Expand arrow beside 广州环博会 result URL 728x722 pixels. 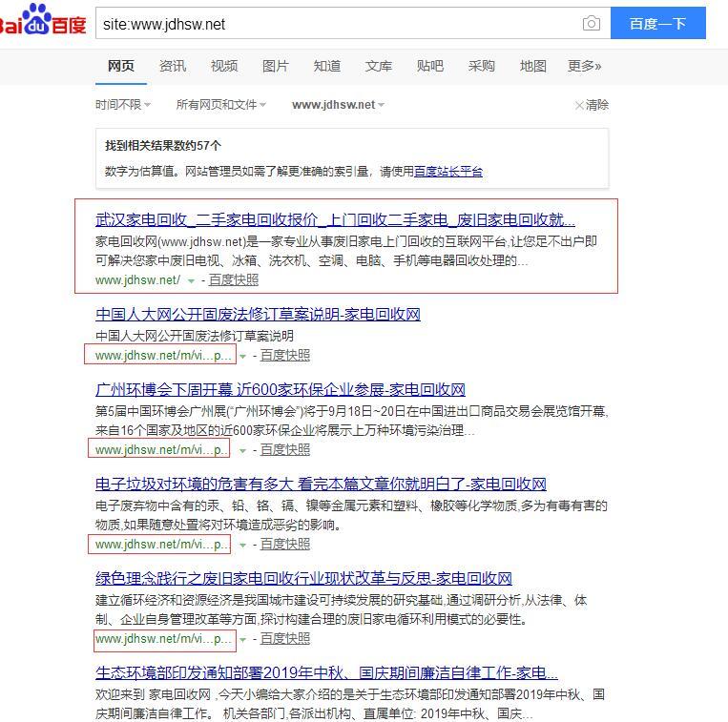pos(242,450)
